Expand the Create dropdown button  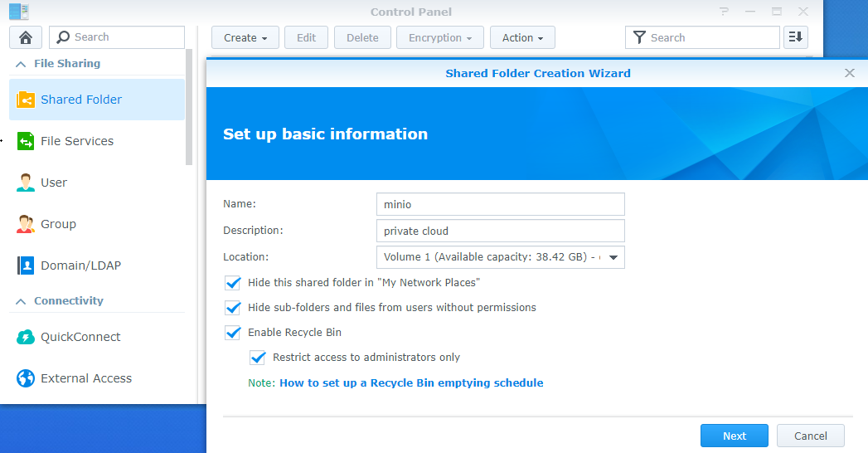245,37
